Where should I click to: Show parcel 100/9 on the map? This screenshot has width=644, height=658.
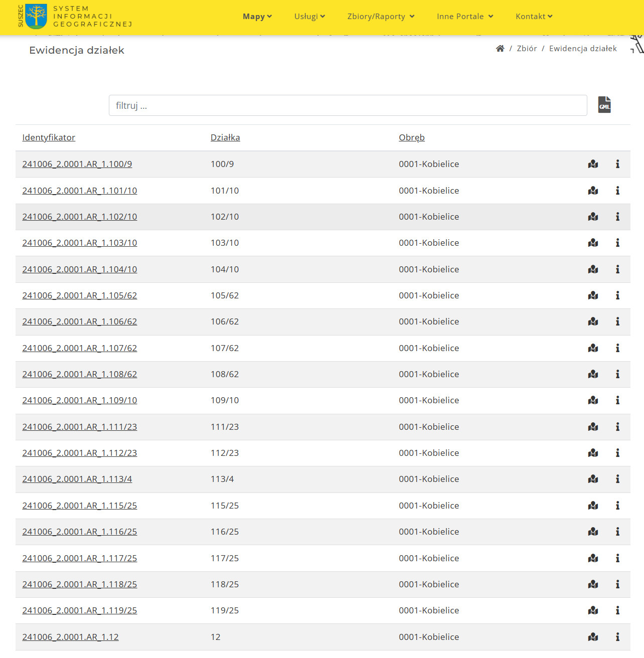click(x=593, y=164)
